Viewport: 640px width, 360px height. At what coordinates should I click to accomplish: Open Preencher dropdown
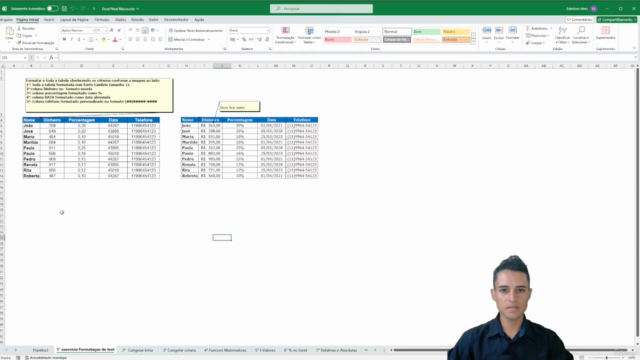(538, 36)
